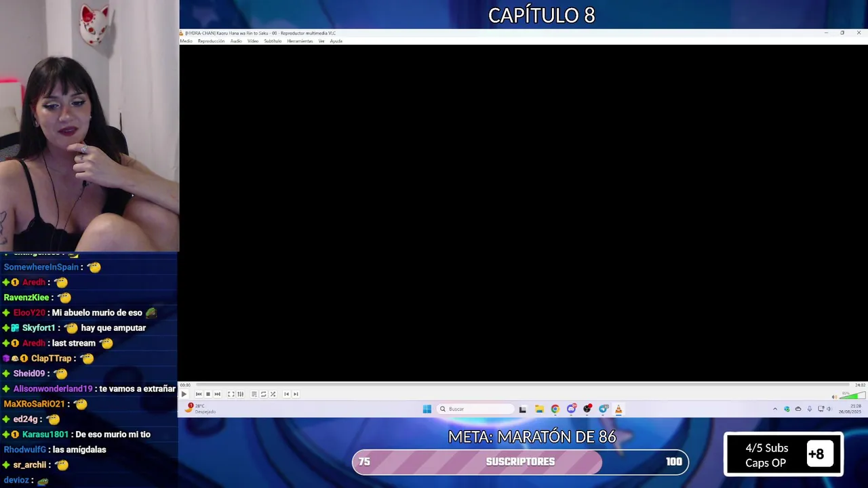Click chat username Karasu1801
This screenshot has height=488, width=868.
click(45, 434)
